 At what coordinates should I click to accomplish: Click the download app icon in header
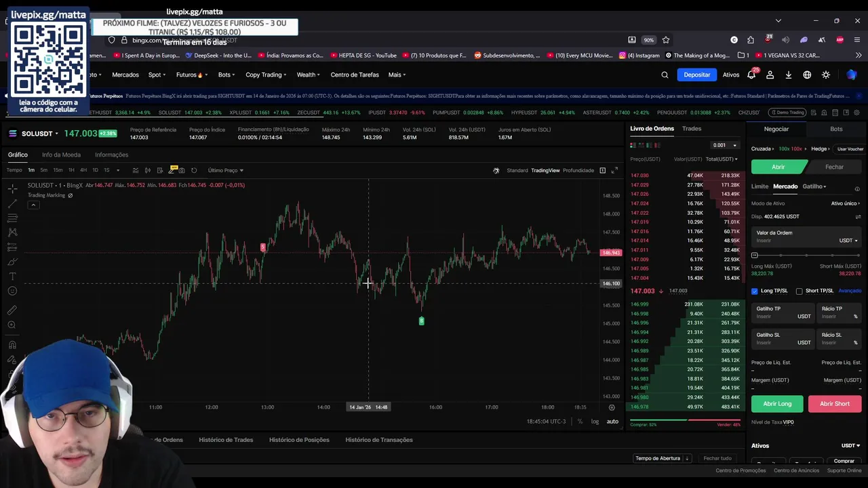[x=789, y=75]
